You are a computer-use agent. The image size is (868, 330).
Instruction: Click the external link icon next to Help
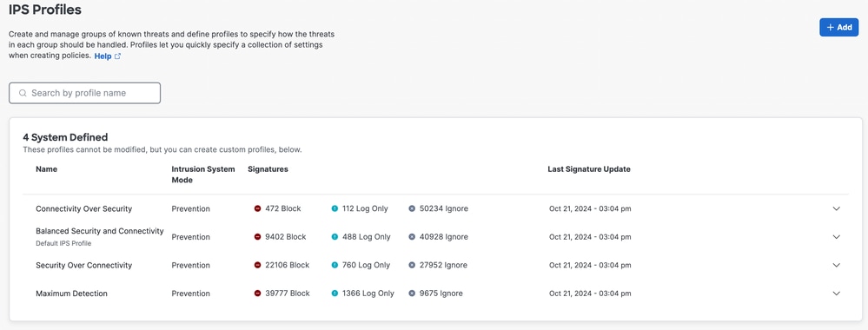tap(117, 56)
